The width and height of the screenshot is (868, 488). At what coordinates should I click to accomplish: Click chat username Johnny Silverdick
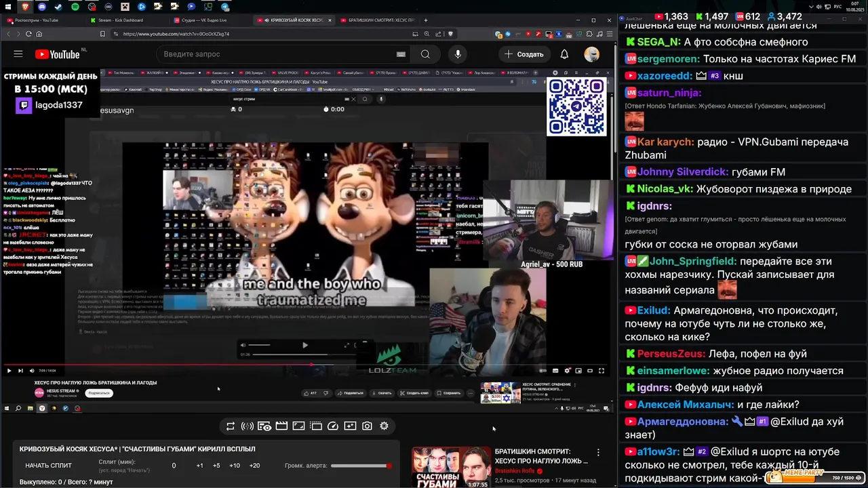point(683,171)
